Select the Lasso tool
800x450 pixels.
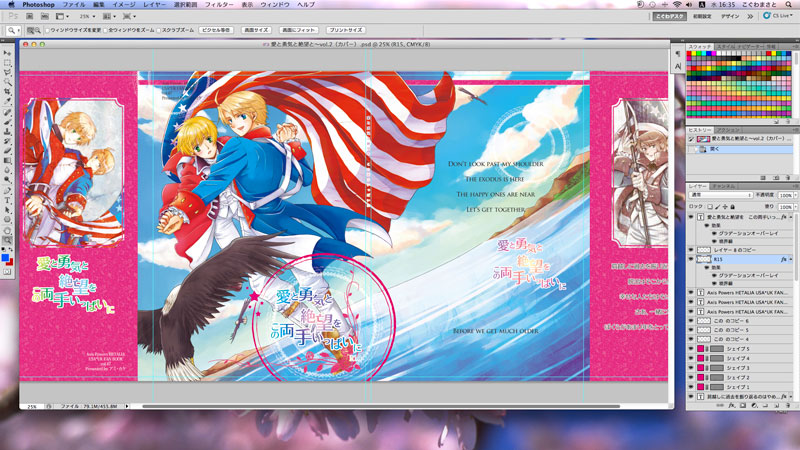(7, 72)
